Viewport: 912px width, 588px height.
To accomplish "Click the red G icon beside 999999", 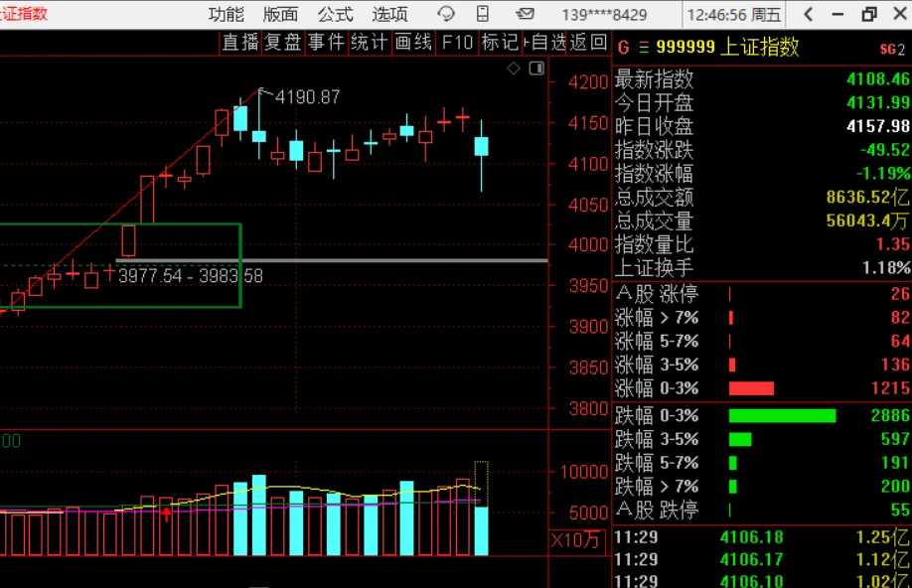I will [x=624, y=47].
